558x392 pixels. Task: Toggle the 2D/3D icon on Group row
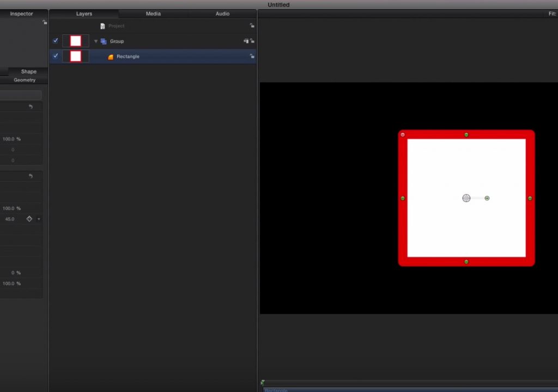click(x=246, y=41)
